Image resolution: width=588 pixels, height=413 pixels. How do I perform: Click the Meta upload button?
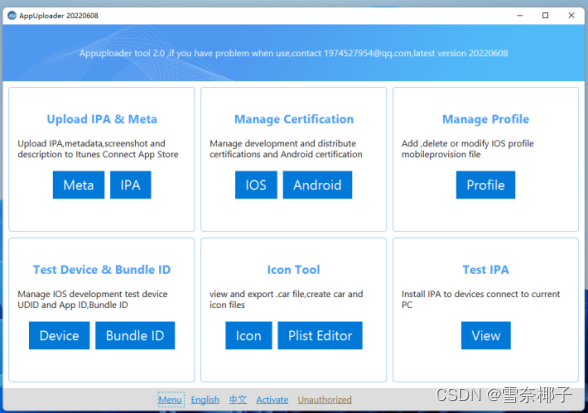[x=78, y=185]
